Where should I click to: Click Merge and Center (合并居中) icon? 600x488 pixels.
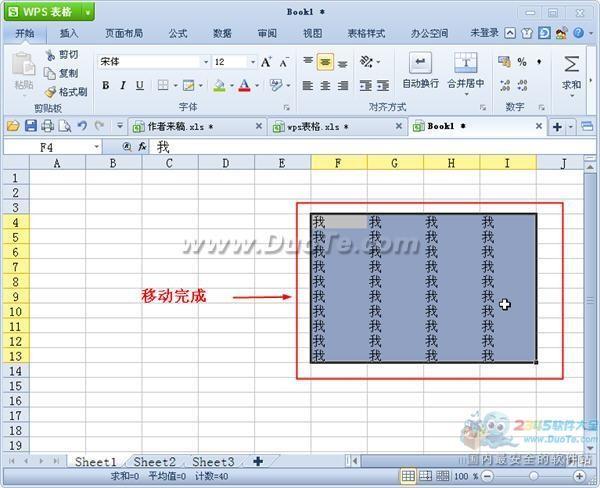pyautogui.click(x=466, y=63)
